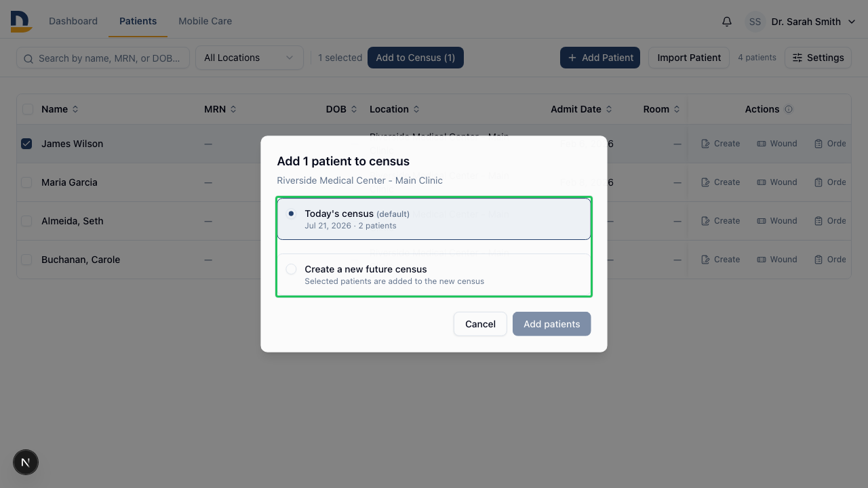Click Create icon in Almeida, Seth row
Viewport: 868px width, 488px height.
pyautogui.click(x=705, y=221)
